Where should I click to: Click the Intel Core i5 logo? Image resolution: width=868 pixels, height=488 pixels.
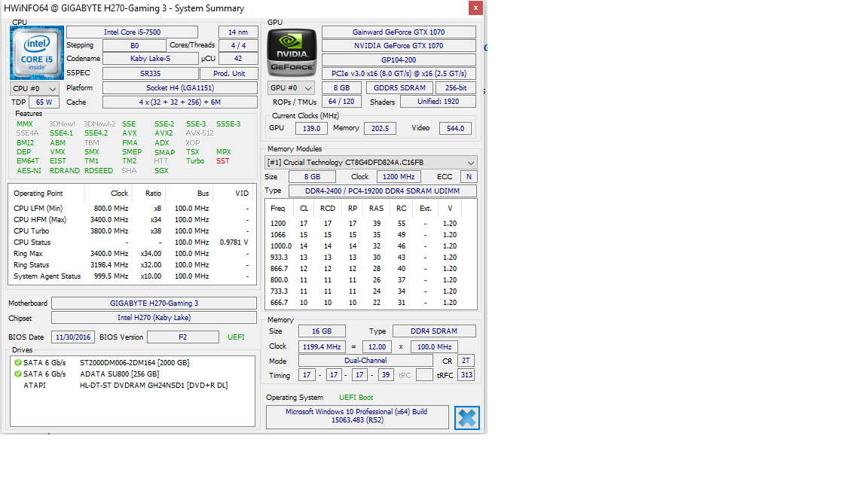coord(36,53)
